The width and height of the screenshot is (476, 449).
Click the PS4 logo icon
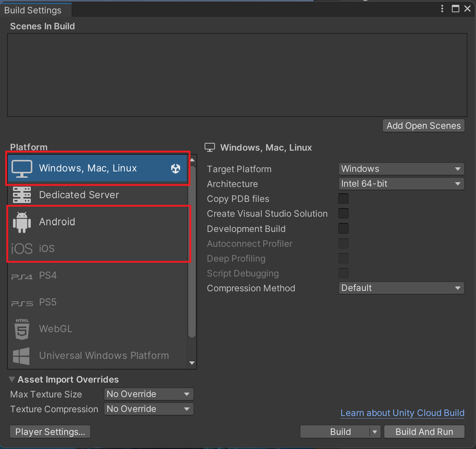tap(22, 276)
